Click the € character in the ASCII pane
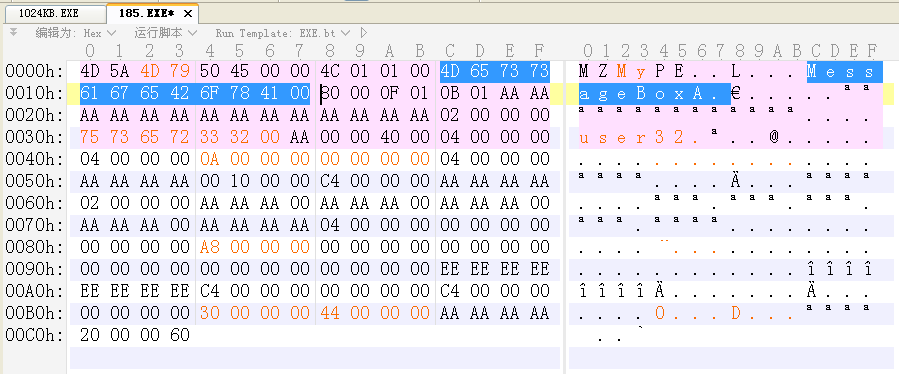This screenshot has height=374, width=899. tap(736, 93)
